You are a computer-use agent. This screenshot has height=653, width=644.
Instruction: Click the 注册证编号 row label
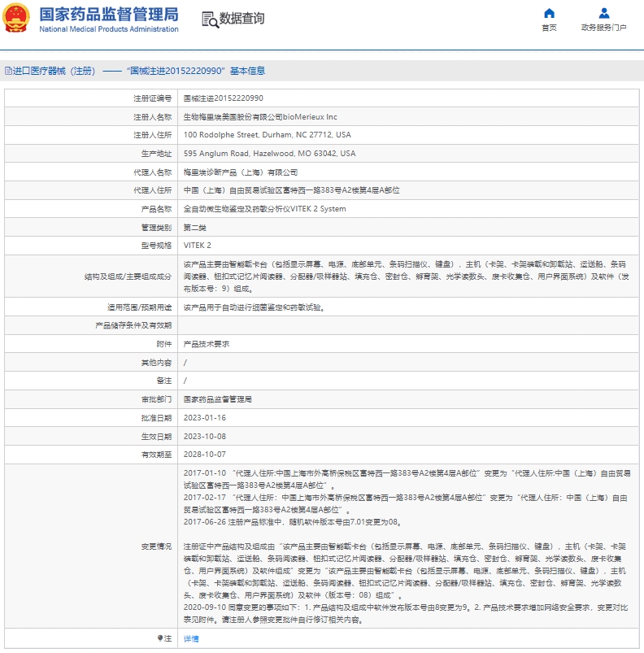click(152, 98)
